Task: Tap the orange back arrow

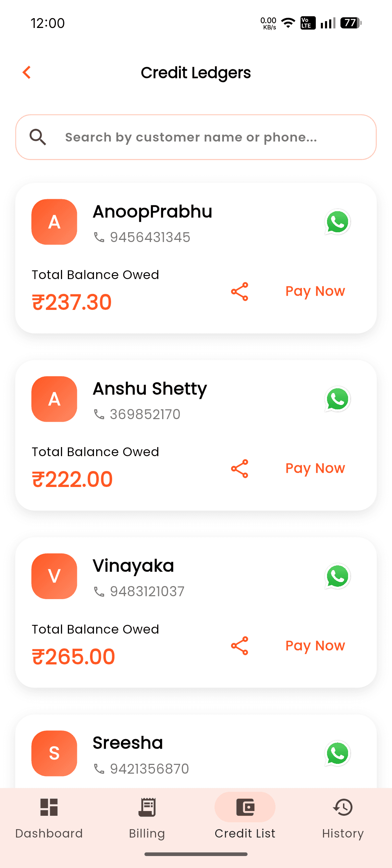Action: 26,72
